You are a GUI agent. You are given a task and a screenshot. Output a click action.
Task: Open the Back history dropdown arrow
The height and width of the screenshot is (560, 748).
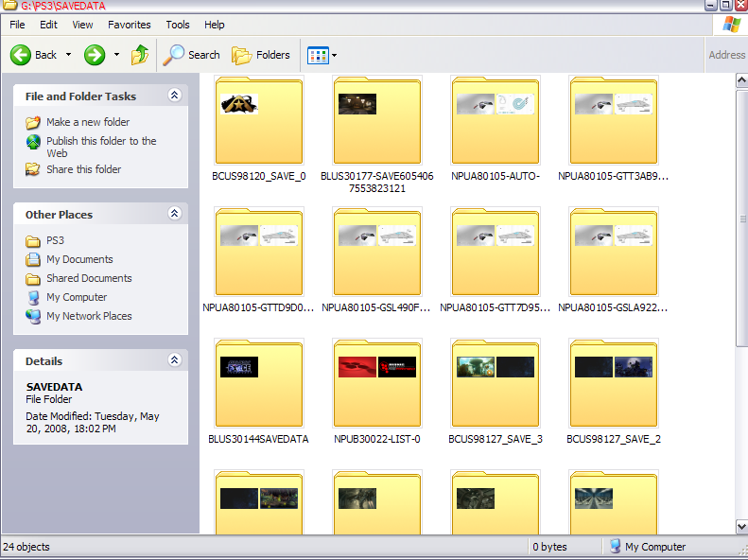[69, 55]
